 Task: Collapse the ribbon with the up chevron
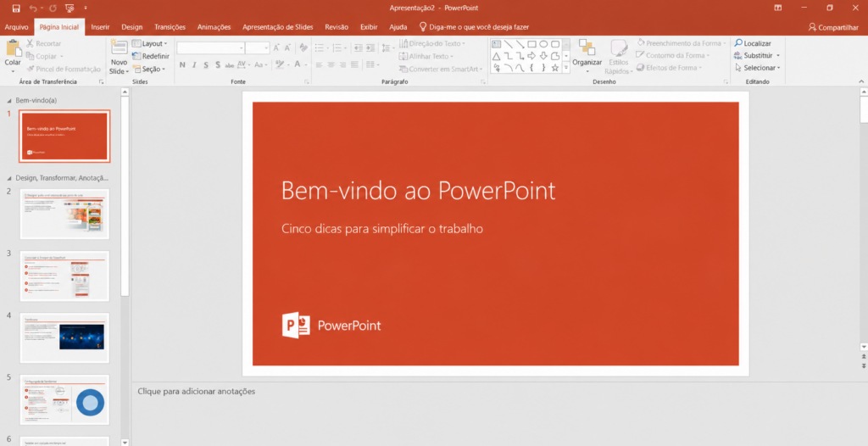point(862,82)
